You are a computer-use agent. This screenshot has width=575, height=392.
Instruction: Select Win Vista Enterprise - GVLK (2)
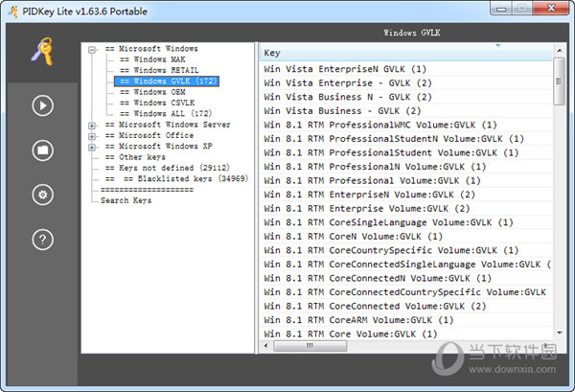406,82
